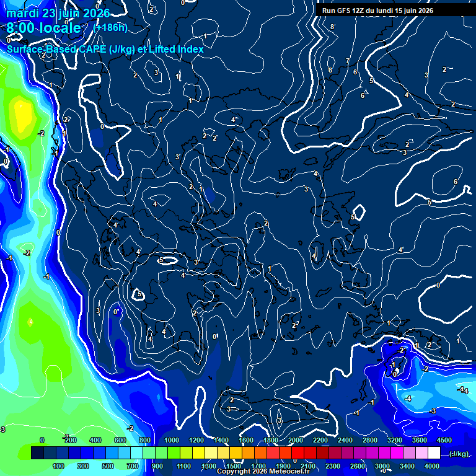Select the bright yellow legend swatch near 1300
Image resolution: width=476 pixels, height=476 pixels.
tap(198, 452)
